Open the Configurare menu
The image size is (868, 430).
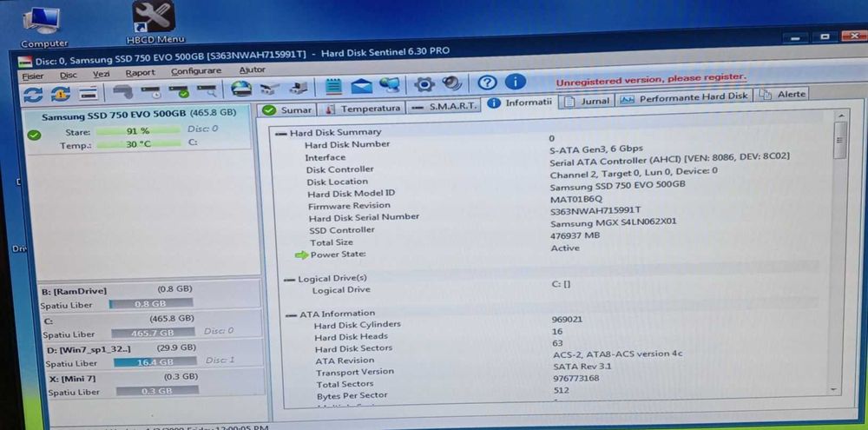point(196,71)
